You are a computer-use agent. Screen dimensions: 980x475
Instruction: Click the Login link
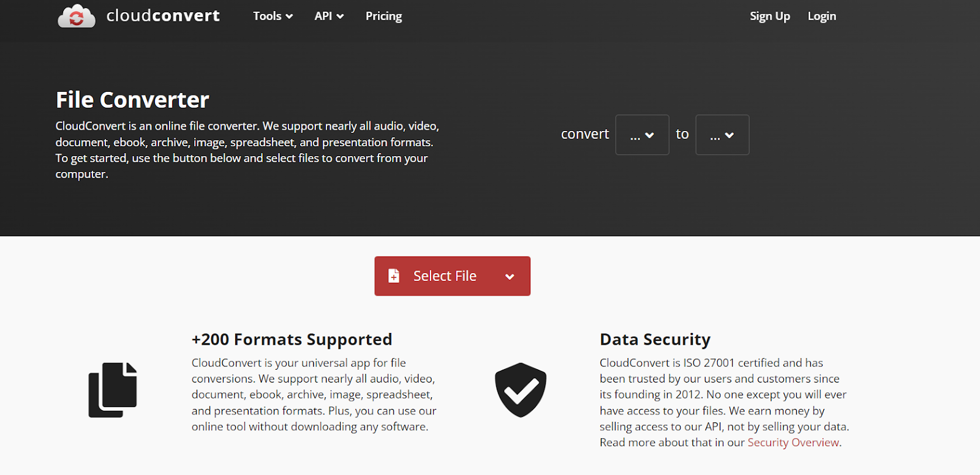tap(822, 16)
